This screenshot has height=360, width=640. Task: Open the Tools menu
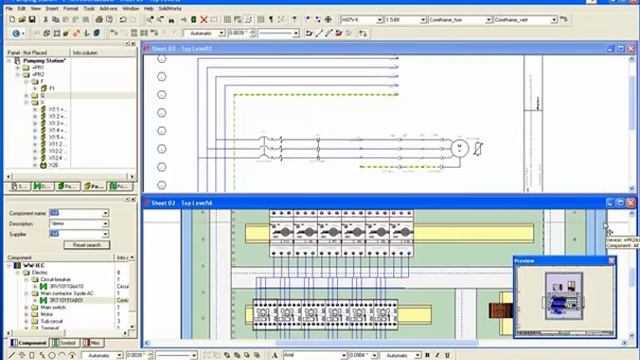[89, 9]
